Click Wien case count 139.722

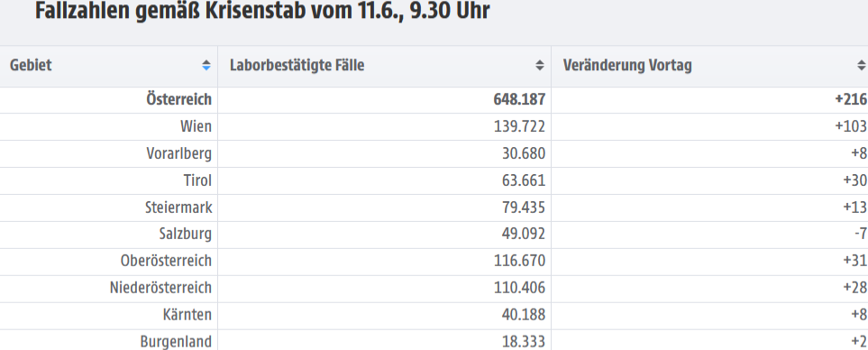point(519,127)
